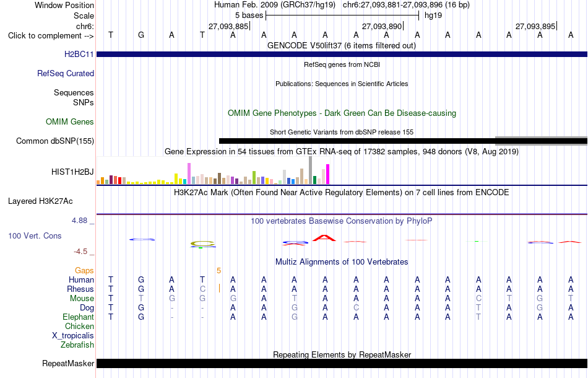Screen dimensions: 588x378
Task: Click the magenta GTEx expression bar
Action: point(327,174)
